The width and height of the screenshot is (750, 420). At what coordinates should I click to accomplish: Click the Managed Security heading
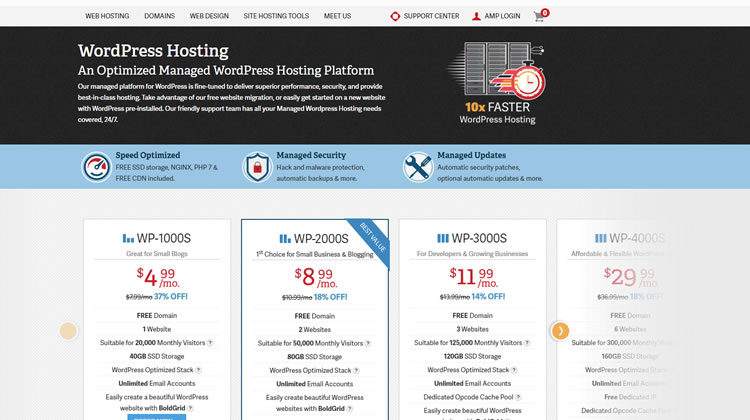coord(311,155)
